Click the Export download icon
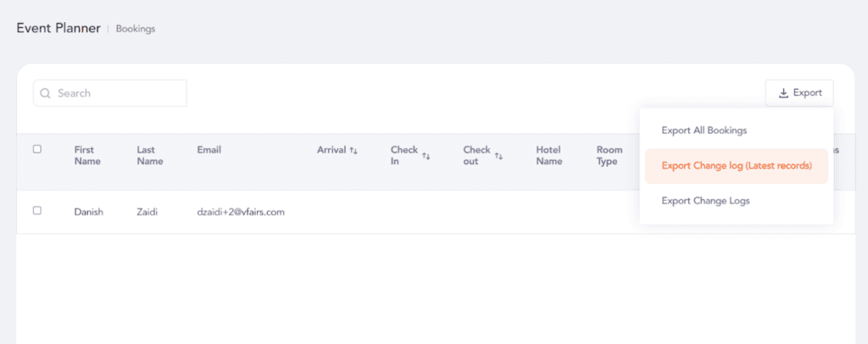Screen dimensions: 868x344 click(783, 93)
